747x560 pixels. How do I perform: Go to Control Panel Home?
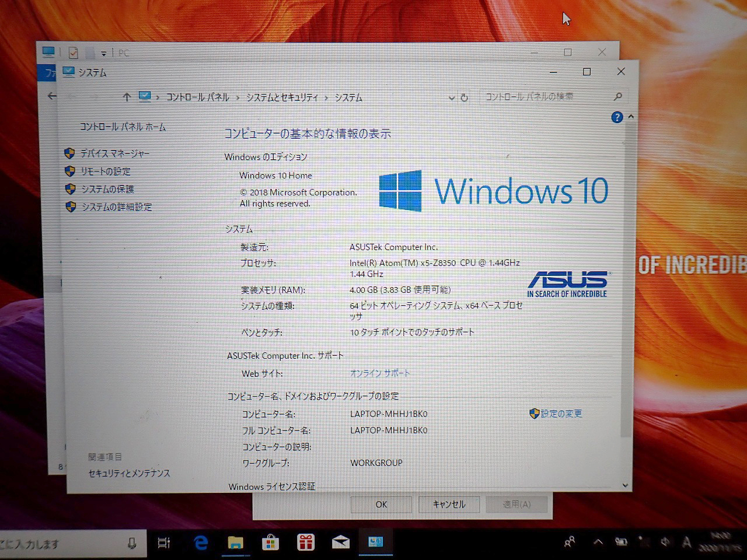pyautogui.click(x=123, y=127)
